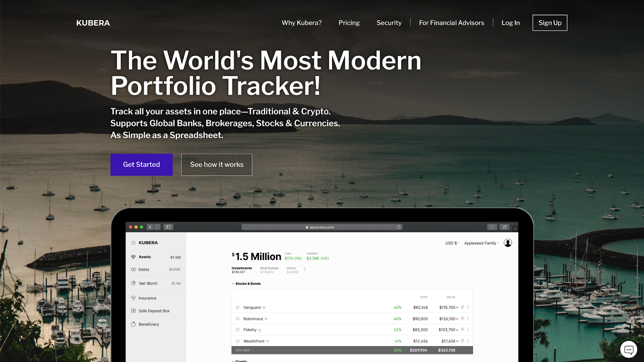644x362 pixels.
Task: Open the three-dot menu on Fidelity row
Action: point(468,329)
